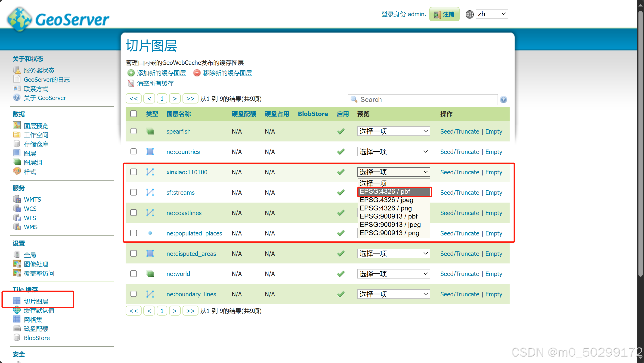The image size is (644, 363).
Task: Click the layer groups green icon
Action: (17, 162)
